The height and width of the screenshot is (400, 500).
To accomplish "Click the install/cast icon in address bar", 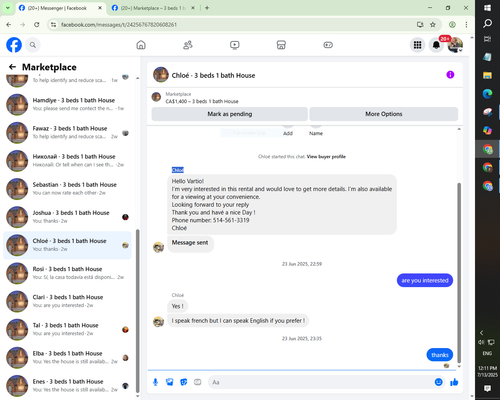I will click(420, 24).
